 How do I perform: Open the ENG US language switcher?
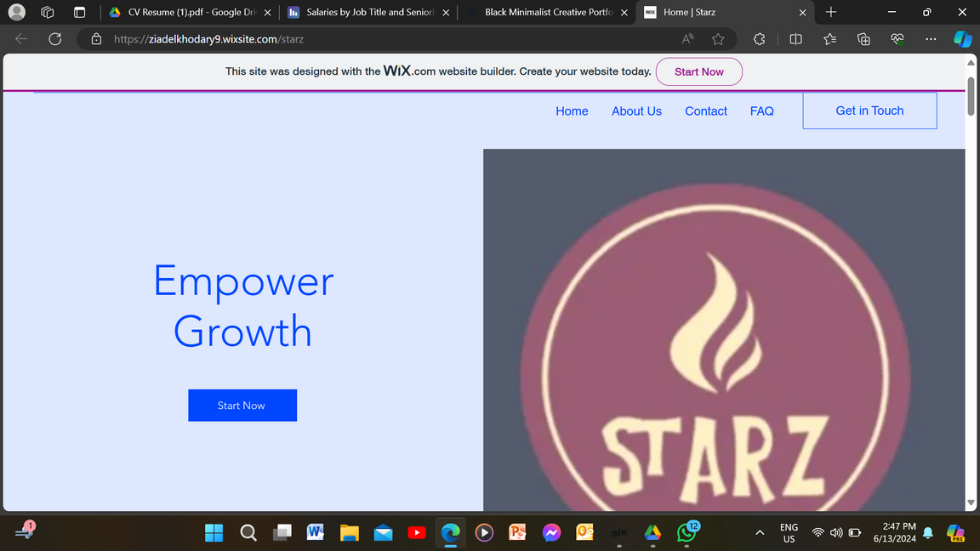click(789, 533)
